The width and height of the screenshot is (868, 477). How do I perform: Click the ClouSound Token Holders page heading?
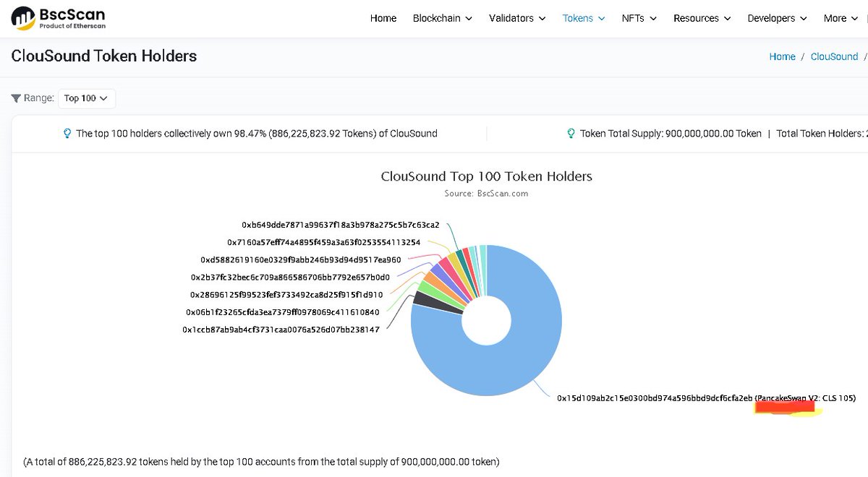tap(104, 56)
